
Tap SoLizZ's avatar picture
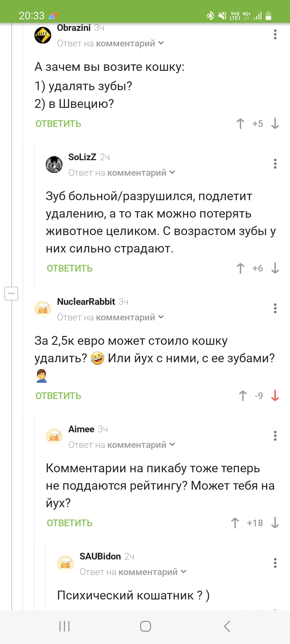54,164
